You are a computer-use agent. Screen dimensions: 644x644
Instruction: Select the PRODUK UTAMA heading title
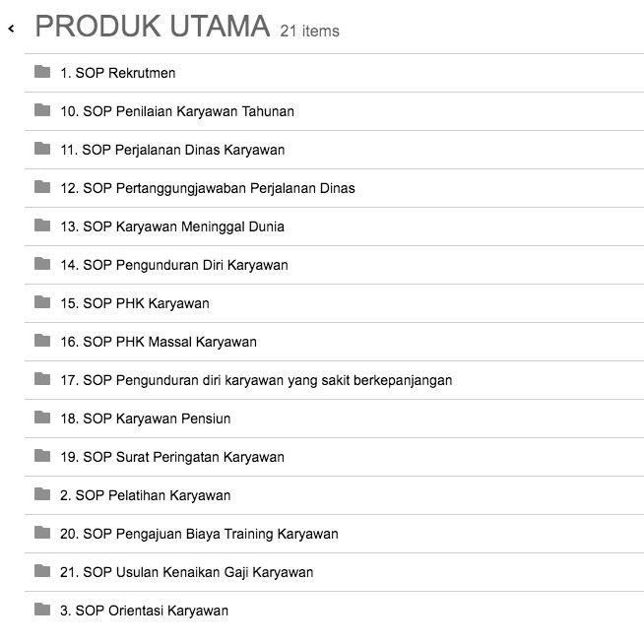pyautogui.click(x=152, y=28)
